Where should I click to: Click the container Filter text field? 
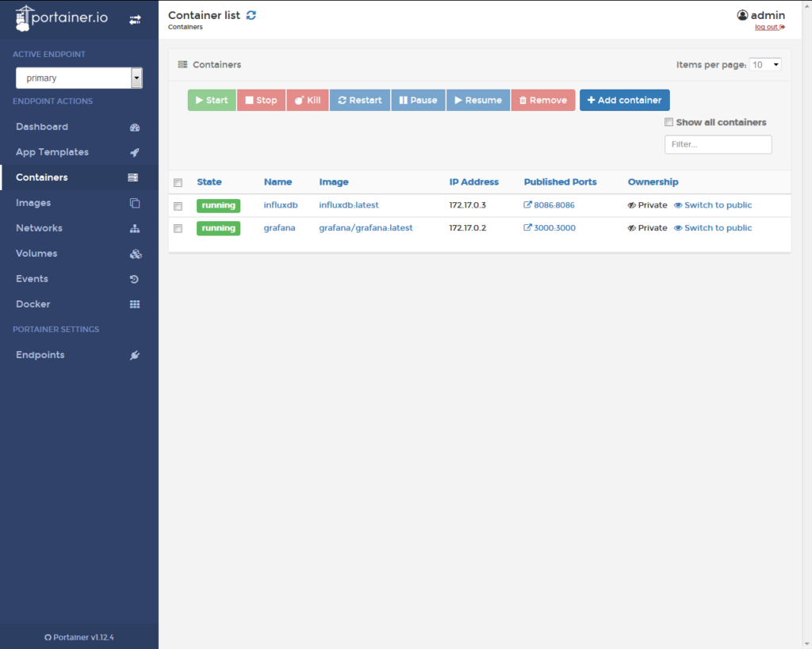pyautogui.click(x=718, y=144)
